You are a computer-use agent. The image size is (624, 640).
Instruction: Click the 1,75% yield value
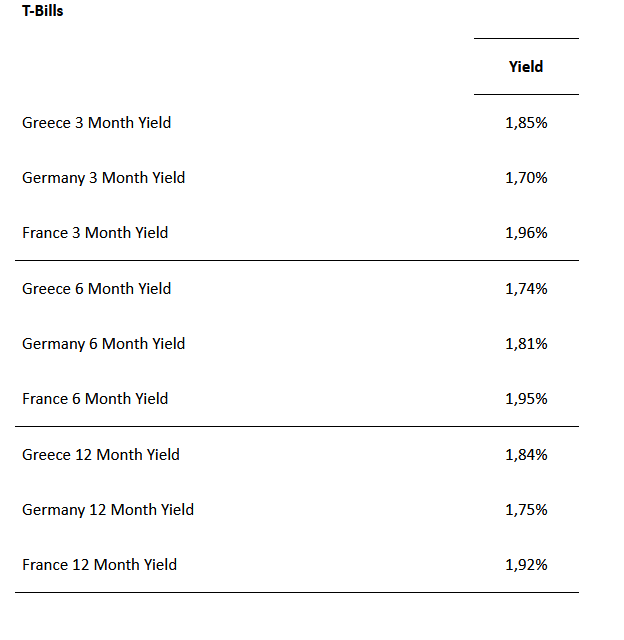(x=526, y=510)
